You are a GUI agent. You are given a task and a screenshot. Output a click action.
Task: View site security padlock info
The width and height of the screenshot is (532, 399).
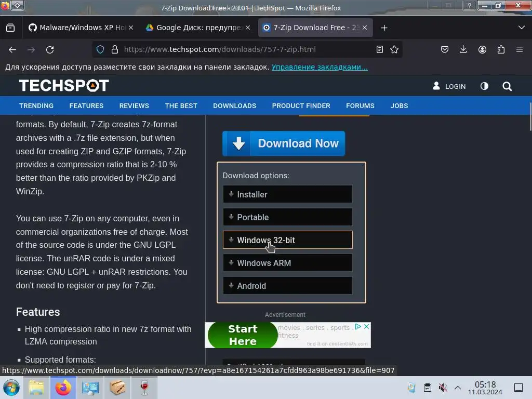pyautogui.click(x=115, y=49)
